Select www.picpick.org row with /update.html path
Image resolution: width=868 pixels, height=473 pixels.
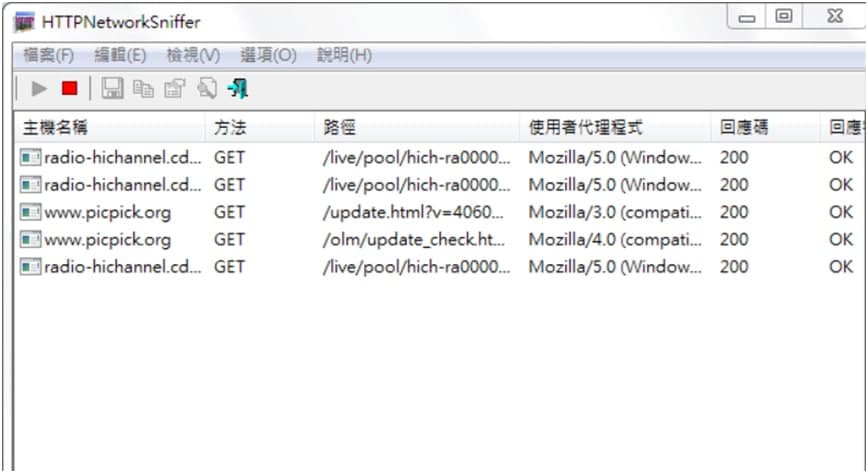pos(440,212)
